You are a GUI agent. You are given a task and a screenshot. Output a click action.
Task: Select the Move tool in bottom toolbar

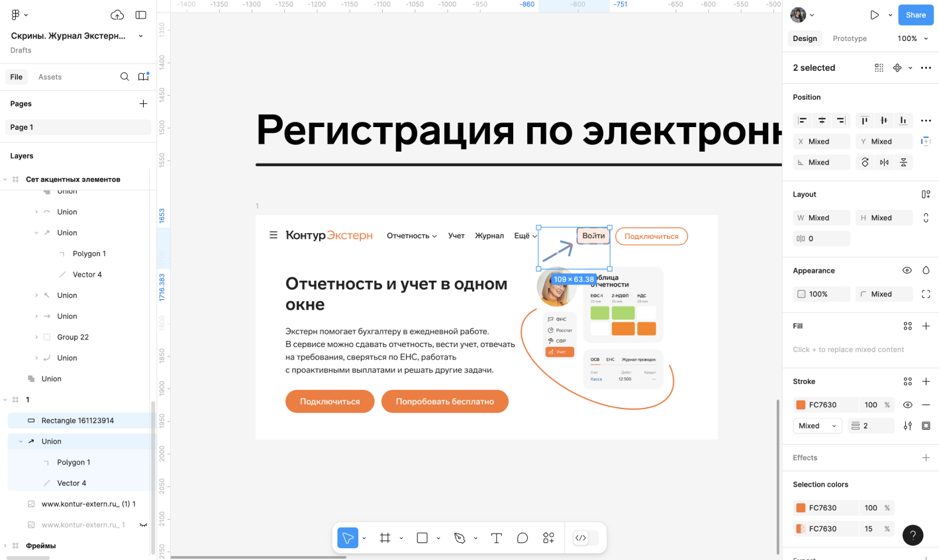tap(348, 538)
